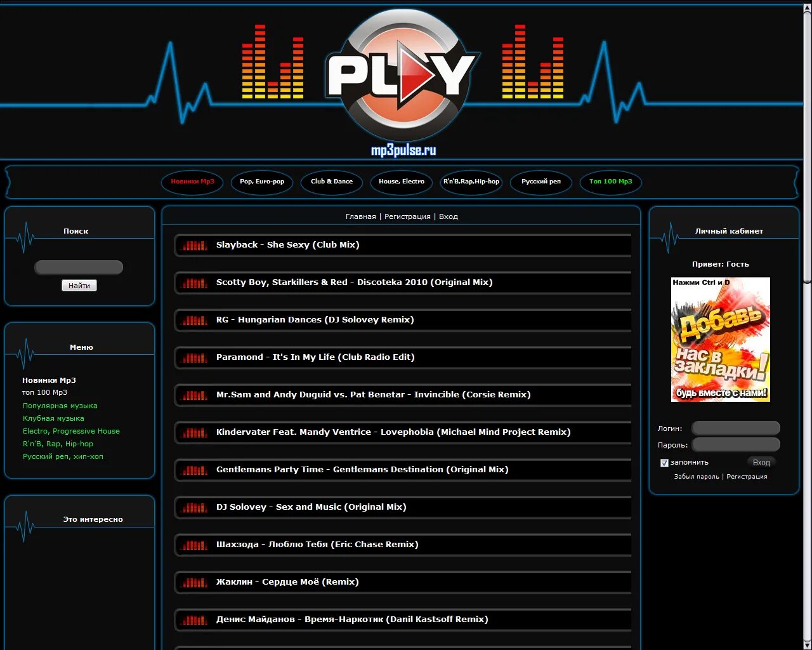Follow the Главная link above the track list

click(x=361, y=216)
